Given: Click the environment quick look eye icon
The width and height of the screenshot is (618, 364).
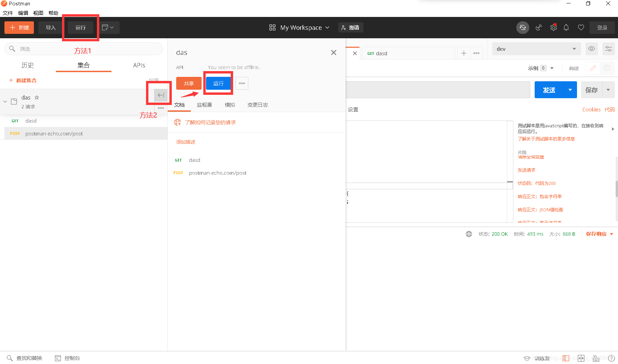Looking at the screenshot, I should 592,49.
